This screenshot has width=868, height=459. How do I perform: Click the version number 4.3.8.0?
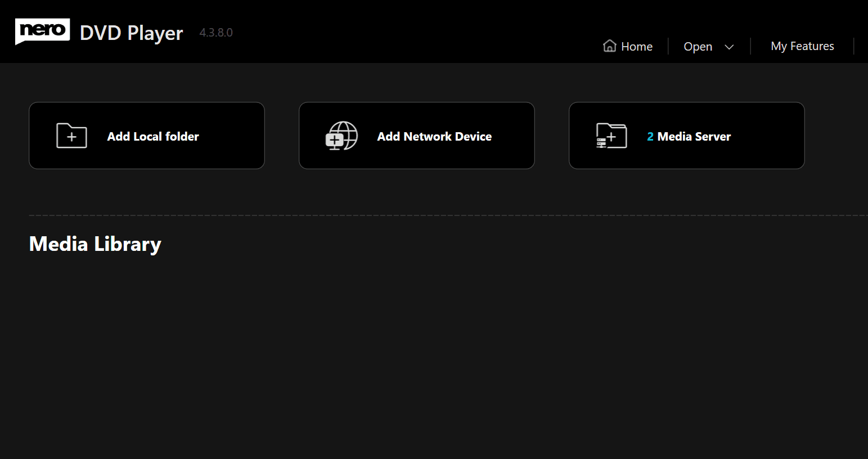[216, 33]
